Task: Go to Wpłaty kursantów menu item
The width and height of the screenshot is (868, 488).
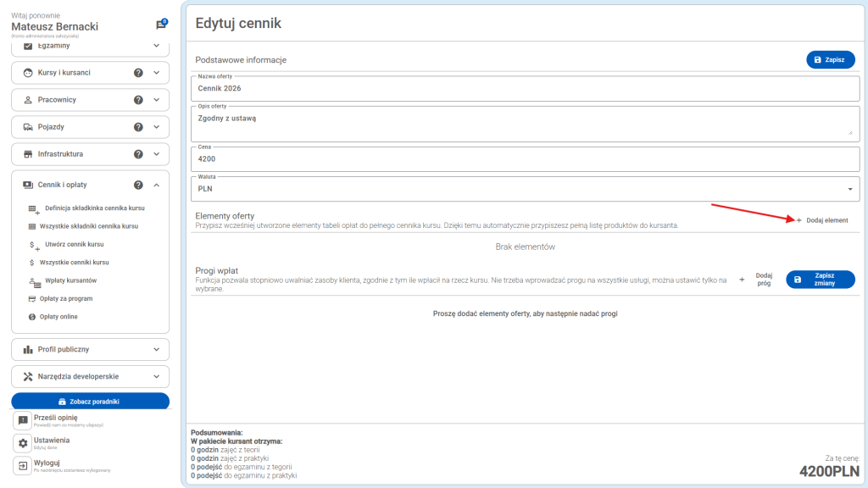Action: [x=70, y=280]
